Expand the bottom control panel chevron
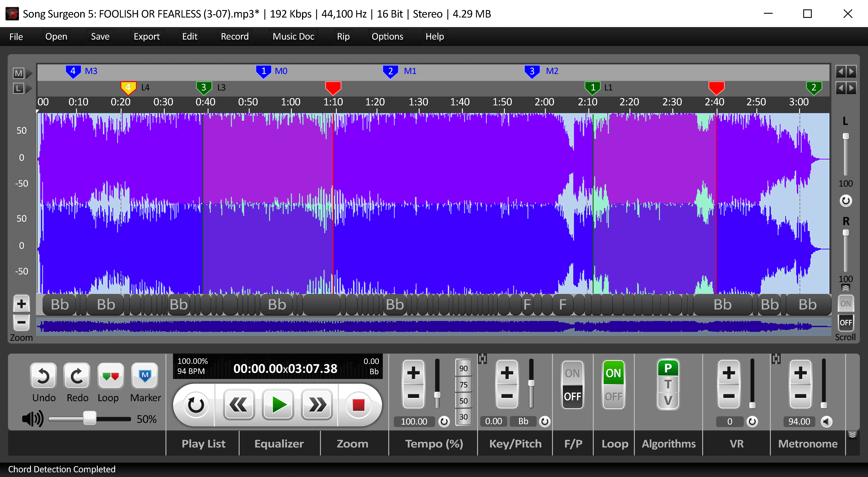This screenshot has height=477, width=868. pos(852,434)
